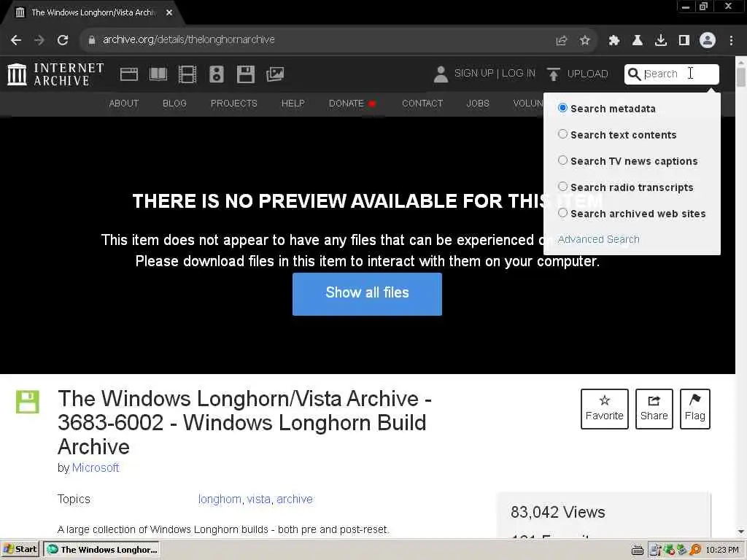Click the green software floppy item icon
Image resolution: width=747 pixels, height=560 pixels.
28,402
